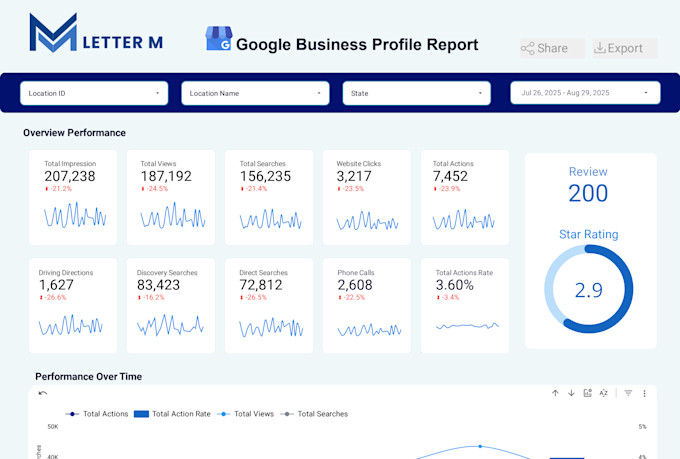Screen dimensions: 680x459
Task: Click the Total Actions Rate sparkline
Action: coord(468,325)
